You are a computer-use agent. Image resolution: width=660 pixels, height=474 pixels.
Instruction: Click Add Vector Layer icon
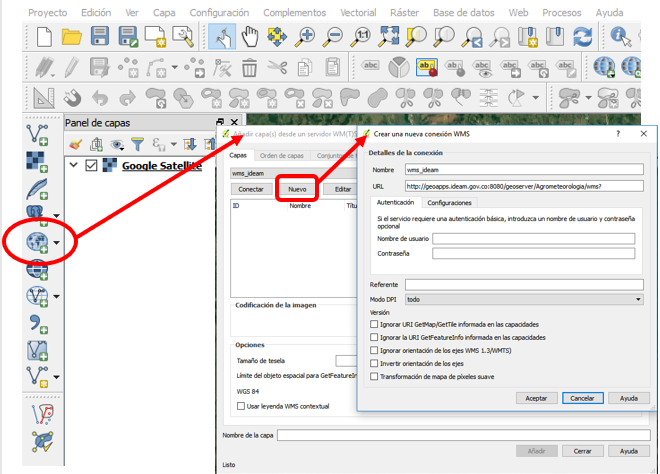(x=37, y=135)
